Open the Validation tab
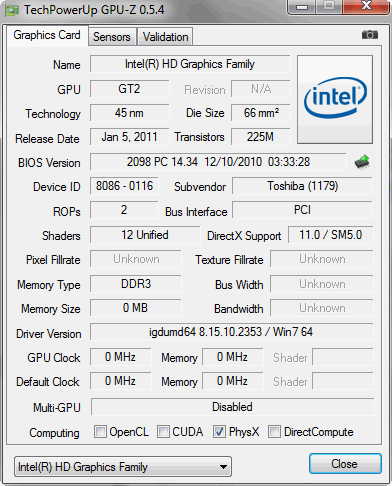The height and width of the screenshot is (486, 392). point(165,37)
